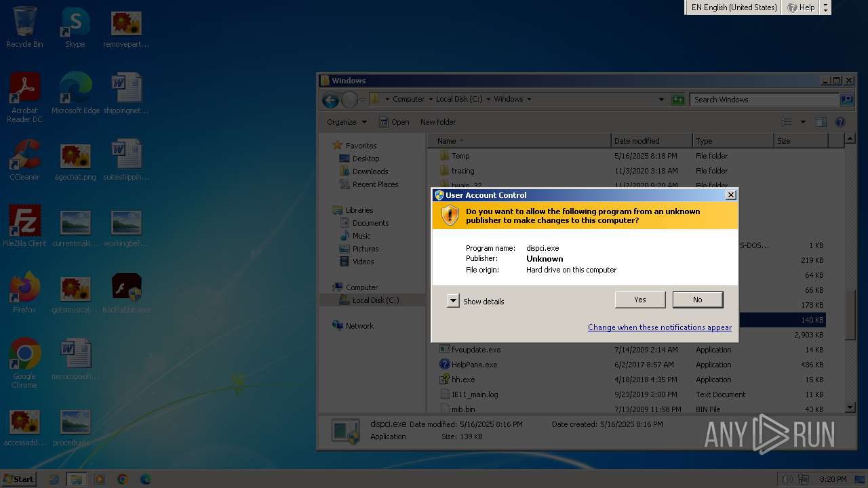Expand the address bar history dropdown

(661, 100)
